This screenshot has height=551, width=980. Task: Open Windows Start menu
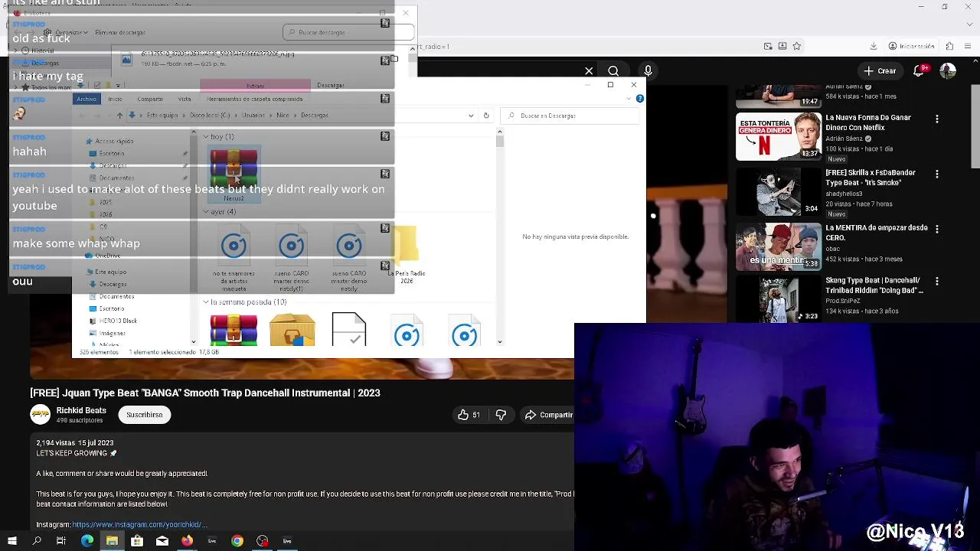pyautogui.click(x=11, y=541)
